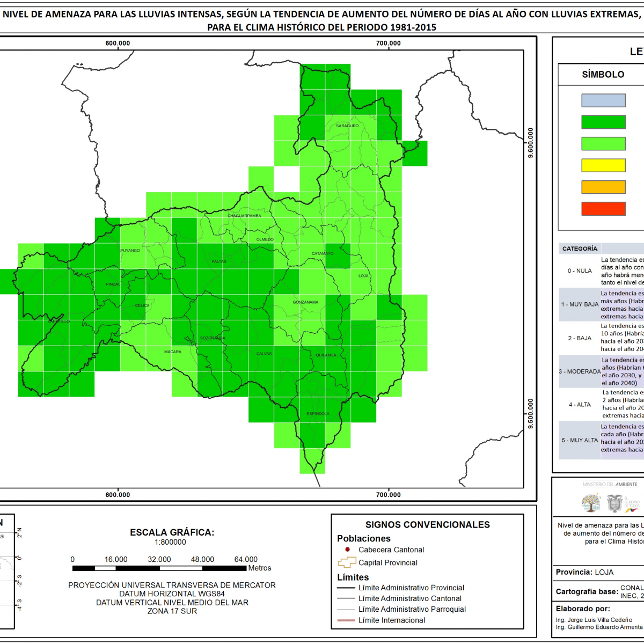Click the 'Cartografía base:' label
644x644 pixels.
(x=587, y=591)
